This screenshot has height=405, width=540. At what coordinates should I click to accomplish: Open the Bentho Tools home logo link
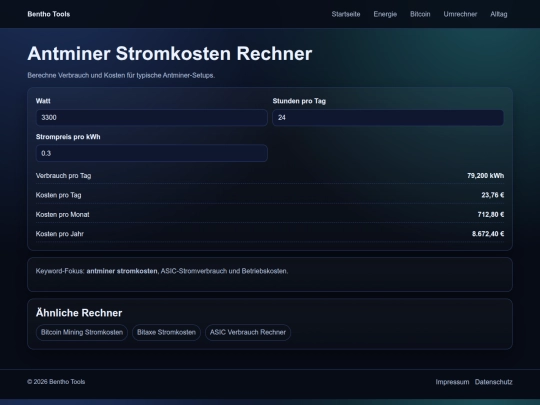coord(49,14)
